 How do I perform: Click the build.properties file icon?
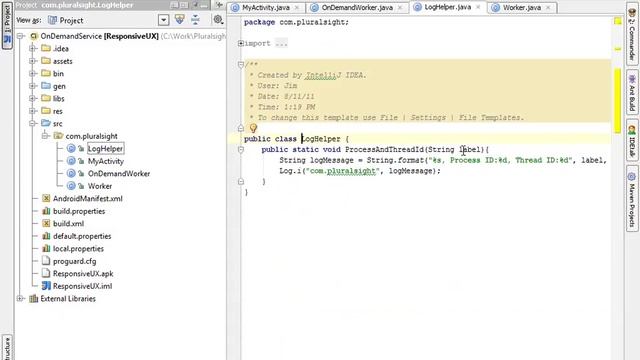click(46, 211)
